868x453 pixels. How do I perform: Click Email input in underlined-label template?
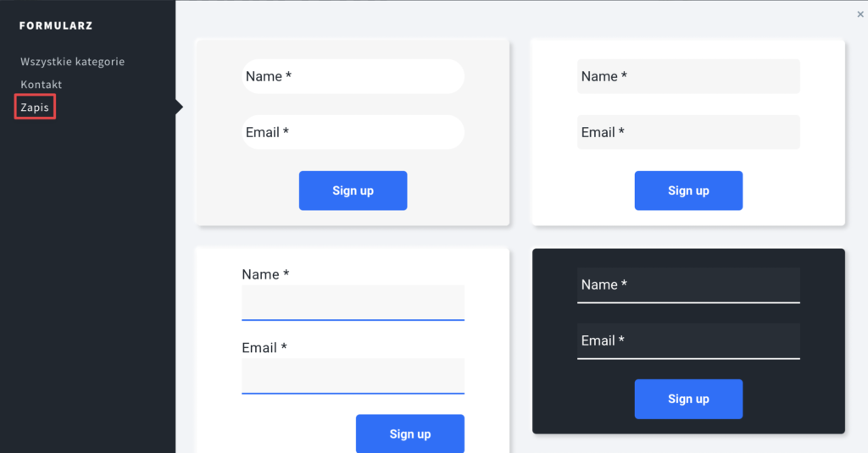[353, 376]
